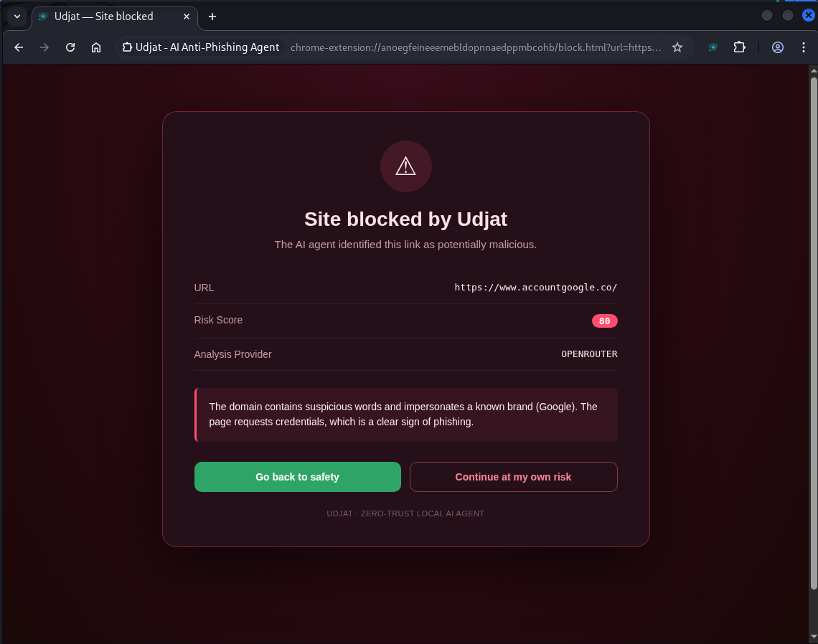Click the warning triangle on the block page
The height and width of the screenshot is (644, 818).
pos(405,166)
